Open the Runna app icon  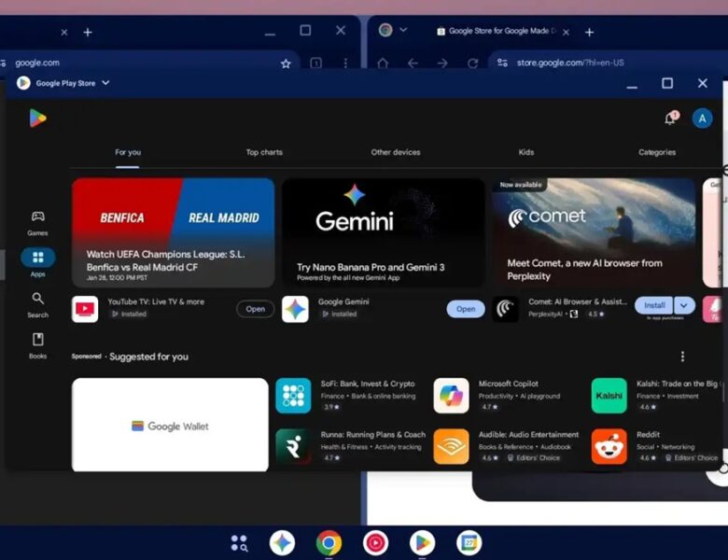pos(293,447)
